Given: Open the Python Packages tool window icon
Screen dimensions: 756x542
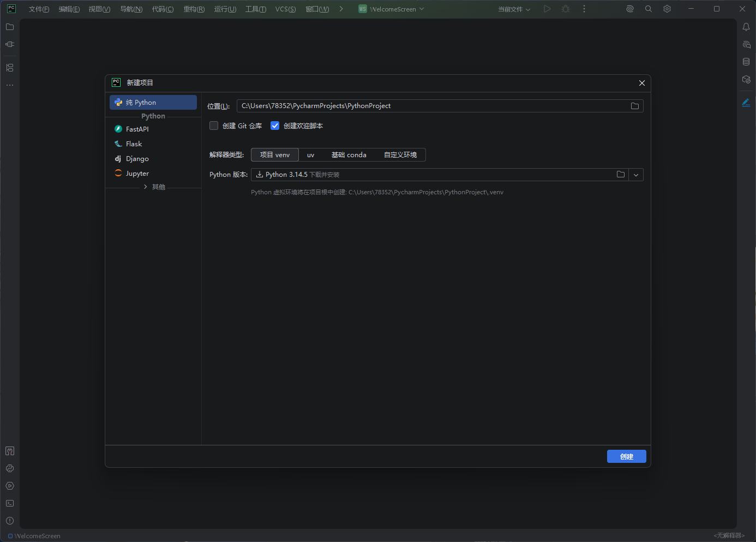Looking at the screenshot, I should click(x=10, y=451).
